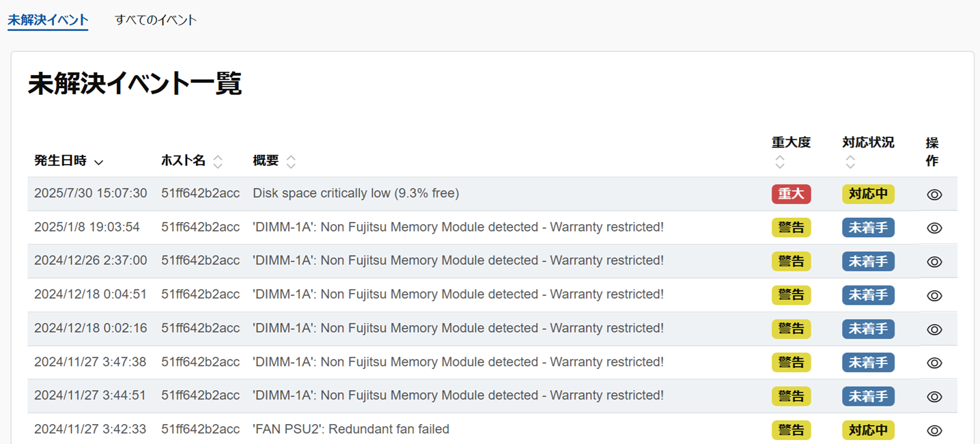
Task: Click 未着手 badge on 2025/1/8 event
Action: click(x=868, y=227)
